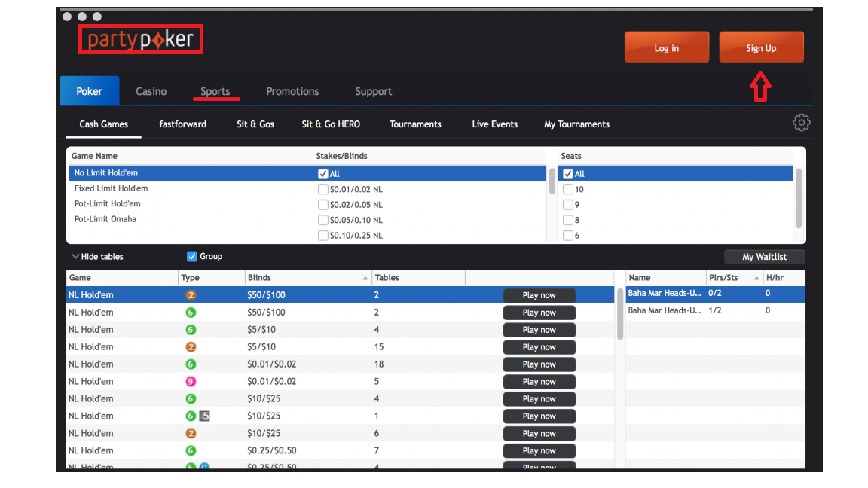
Task: Collapse the Hide tables chevron
Action: (75, 256)
